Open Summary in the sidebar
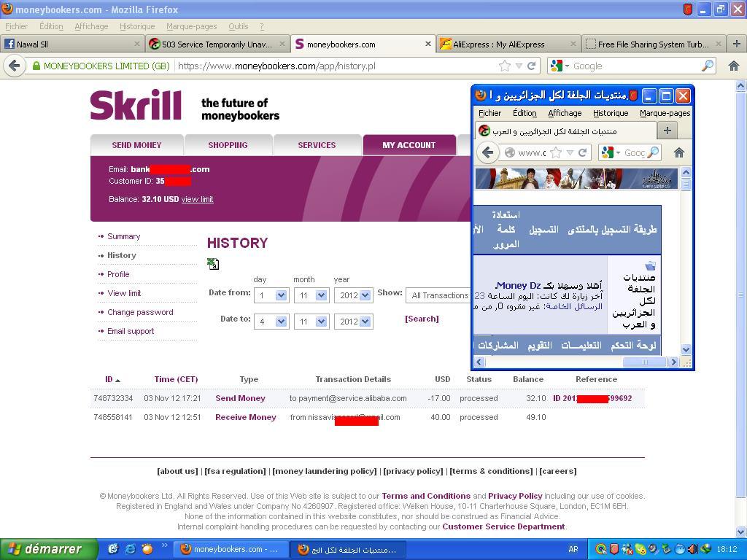Image resolution: width=747 pixels, height=560 pixels. point(124,236)
